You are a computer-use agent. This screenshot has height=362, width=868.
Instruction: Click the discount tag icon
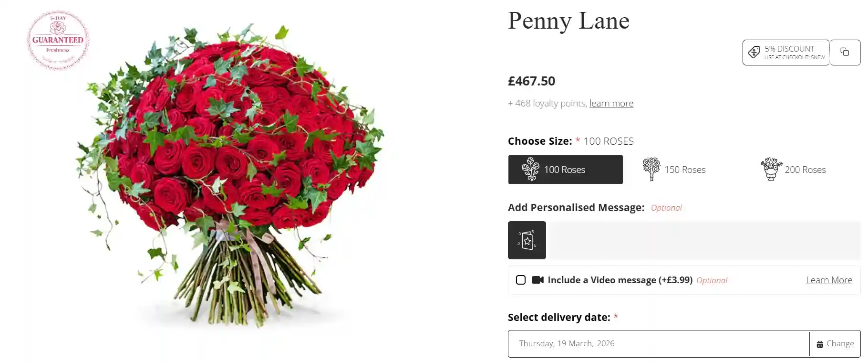tap(754, 52)
